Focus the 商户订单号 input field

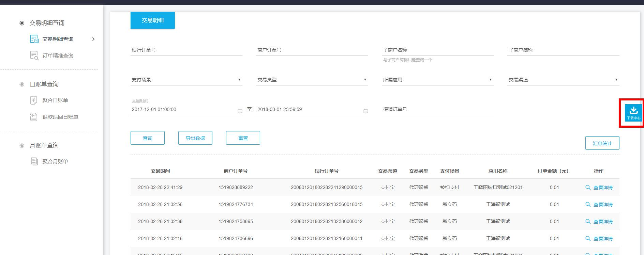click(312, 50)
